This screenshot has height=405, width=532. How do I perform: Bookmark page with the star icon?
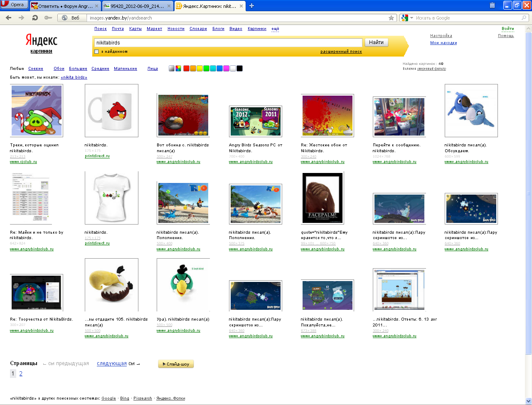click(x=391, y=18)
